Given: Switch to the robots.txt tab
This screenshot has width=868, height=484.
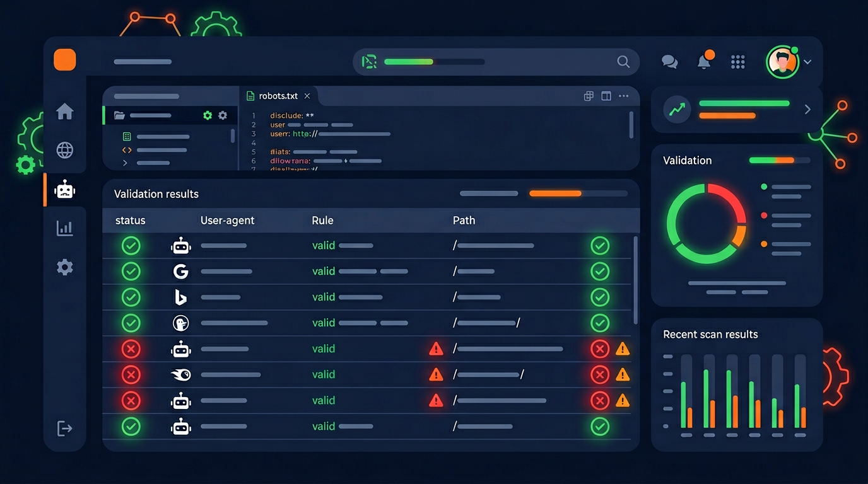Looking at the screenshot, I should click(x=278, y=96).
